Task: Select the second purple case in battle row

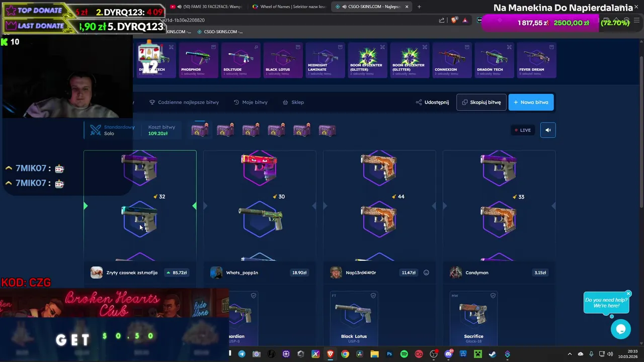Action: 225,130
